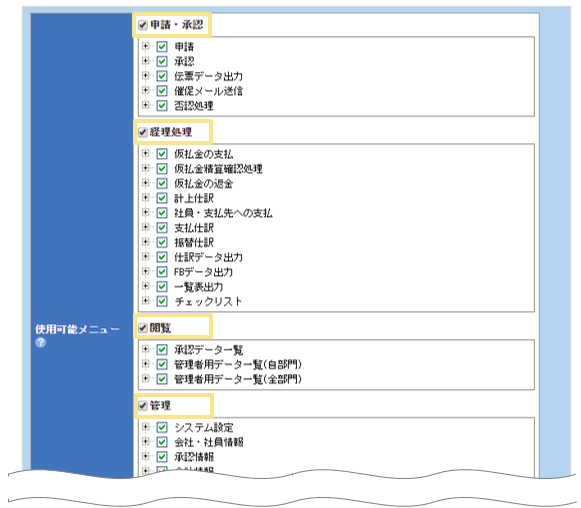Expand the 伝票データ出力 tree node
Screen dimensions: 581x508
(146, 76)
